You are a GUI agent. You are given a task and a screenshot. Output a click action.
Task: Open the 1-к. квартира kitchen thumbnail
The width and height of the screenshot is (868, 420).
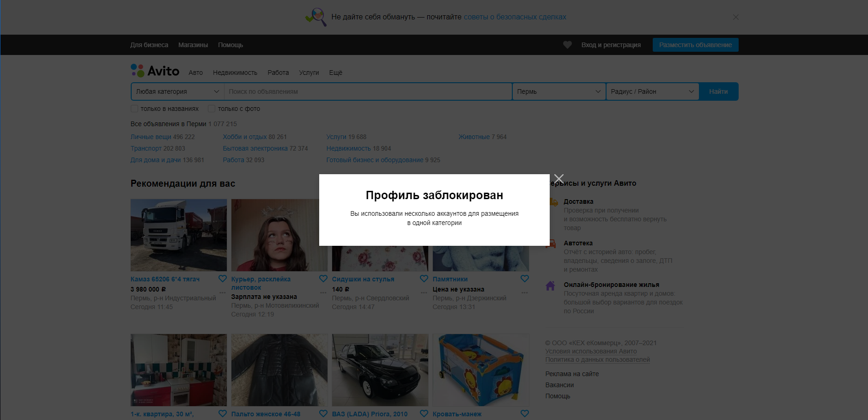(x=179, y=370)
